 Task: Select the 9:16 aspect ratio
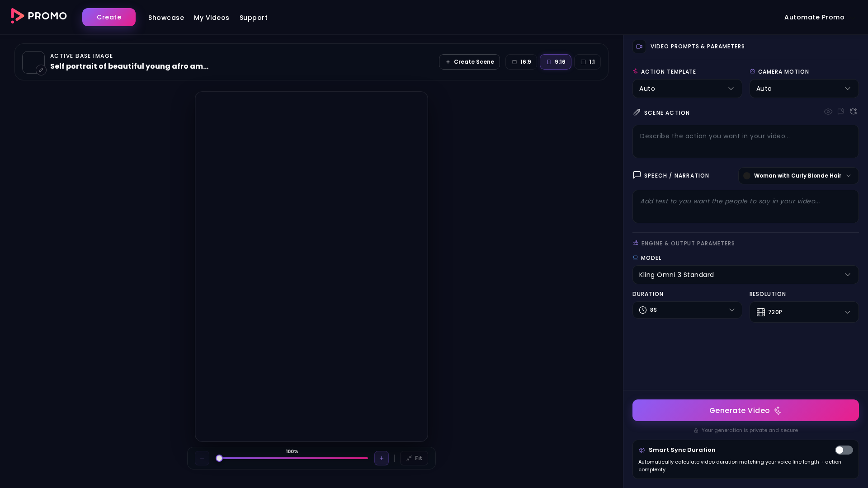pos(556,62)
